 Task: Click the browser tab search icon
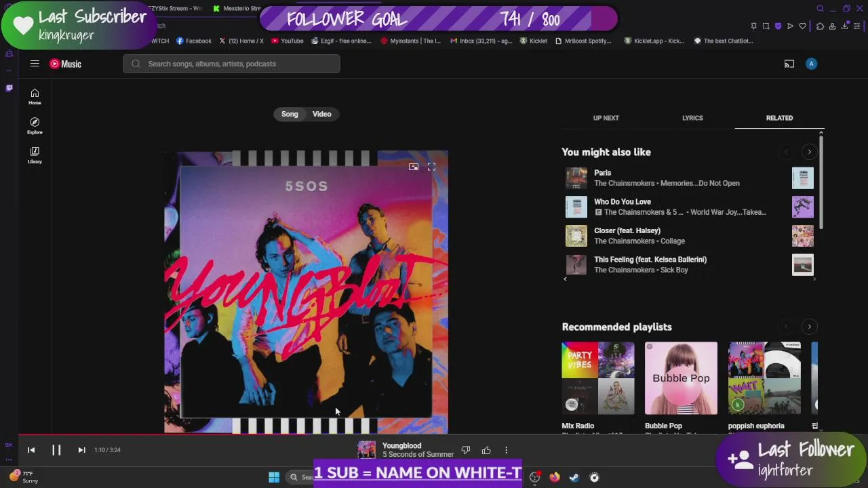pos(820,8)
